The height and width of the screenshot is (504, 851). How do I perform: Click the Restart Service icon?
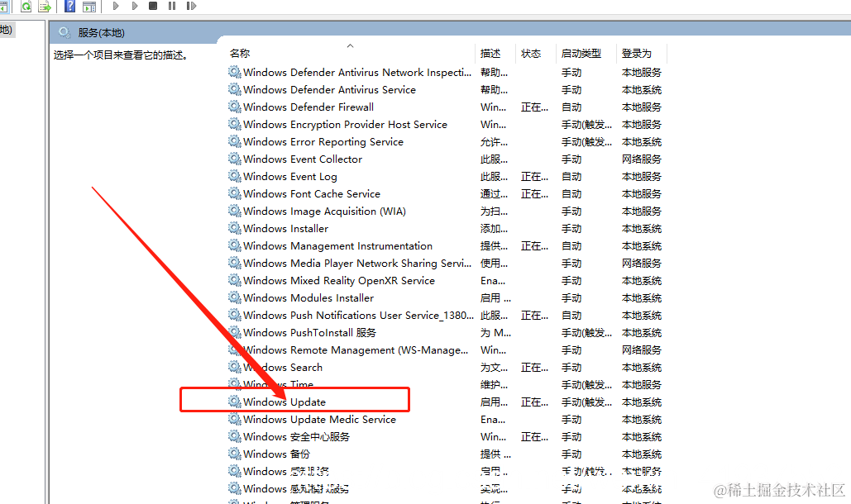(191, 6)
